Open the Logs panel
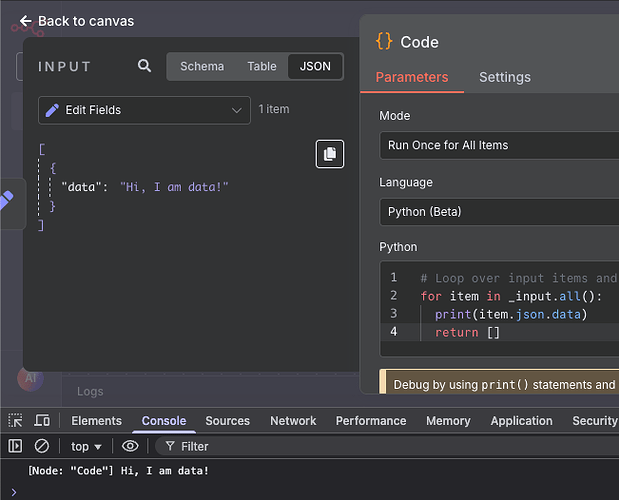Screen dimensions: 619x500 (x=90, y=391)
